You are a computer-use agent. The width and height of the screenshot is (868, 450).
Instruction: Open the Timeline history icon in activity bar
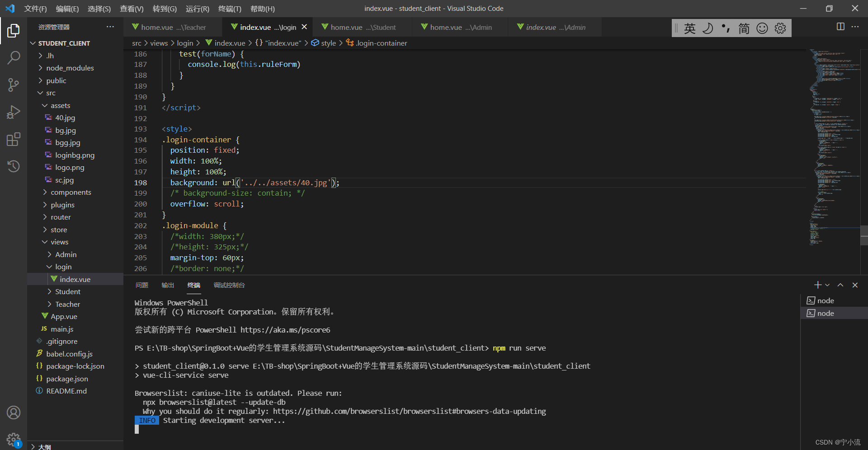pyautogui.click(x=14, y=166)
